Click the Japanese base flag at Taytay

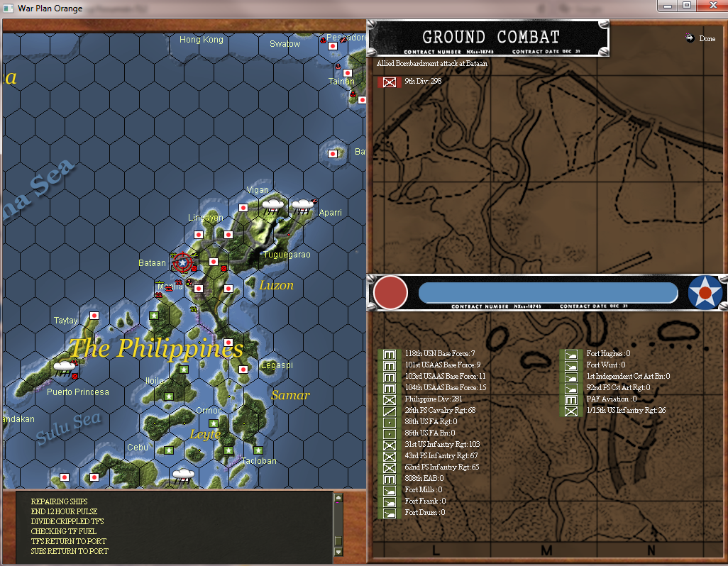point(94,316)
